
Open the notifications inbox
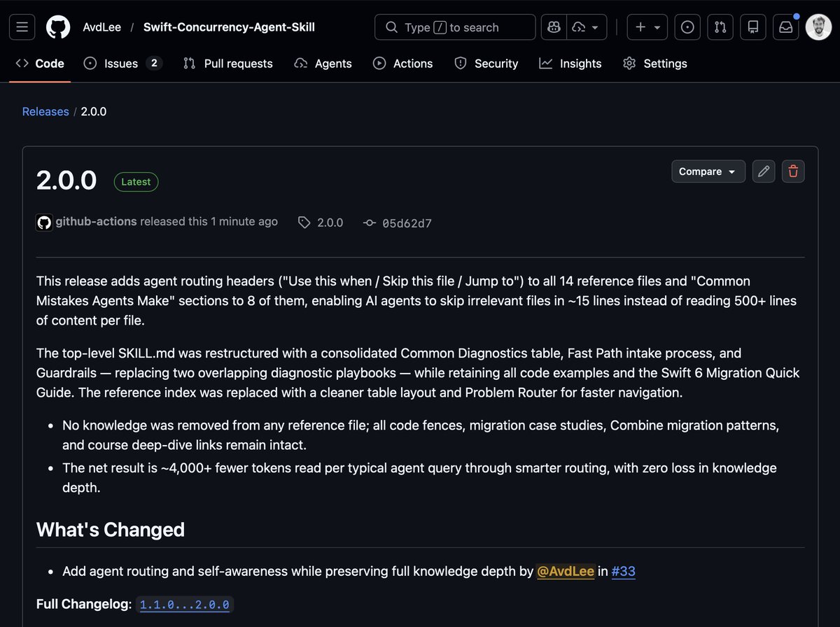point(786,27)
